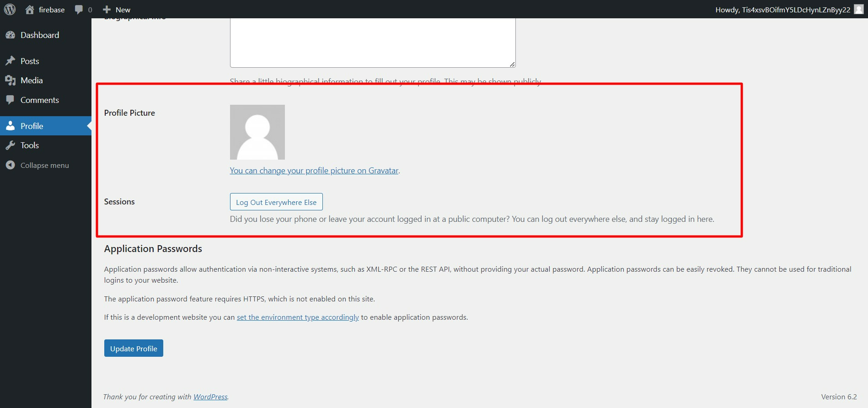Screen dimensions: 868x408
Task: Click the WordPress logo icon
Action: pos(10,9)
